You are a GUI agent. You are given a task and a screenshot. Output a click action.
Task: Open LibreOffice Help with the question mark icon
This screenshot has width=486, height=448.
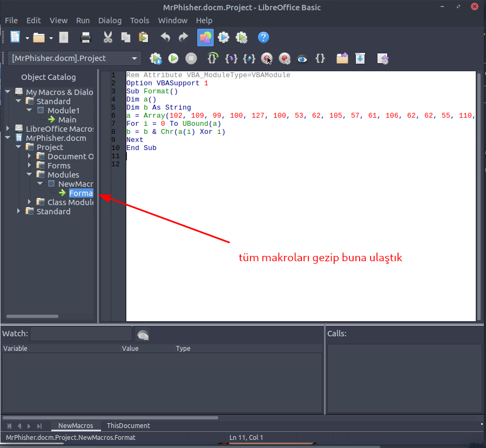(x=263, y=37)
